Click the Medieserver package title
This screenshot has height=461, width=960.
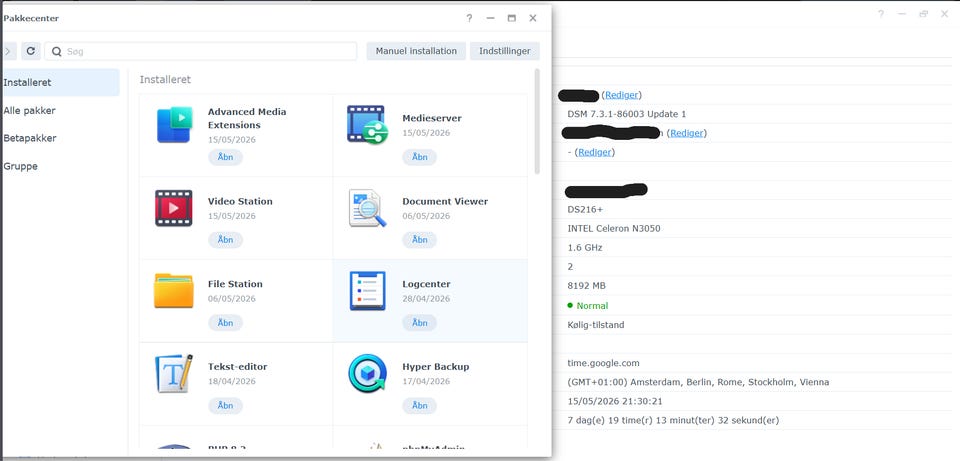tap(432, 118)
